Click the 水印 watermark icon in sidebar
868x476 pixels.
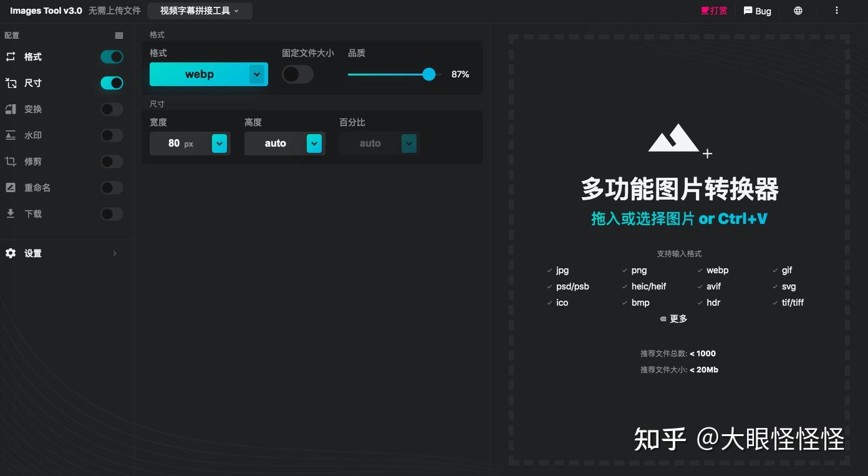(x=11, y=135)
